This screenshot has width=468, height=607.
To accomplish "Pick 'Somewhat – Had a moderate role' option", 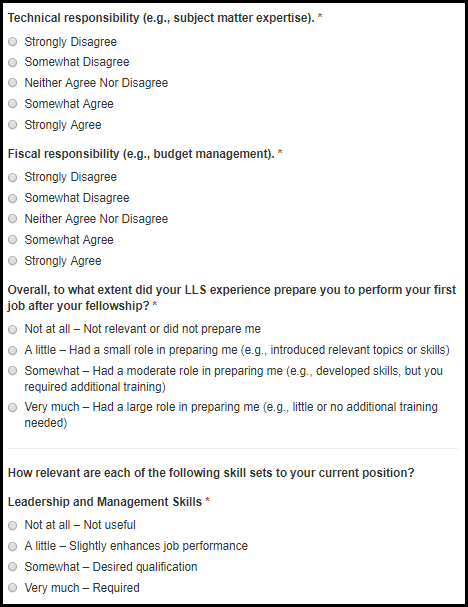I will pyautogui.click(x=13, y=370).
